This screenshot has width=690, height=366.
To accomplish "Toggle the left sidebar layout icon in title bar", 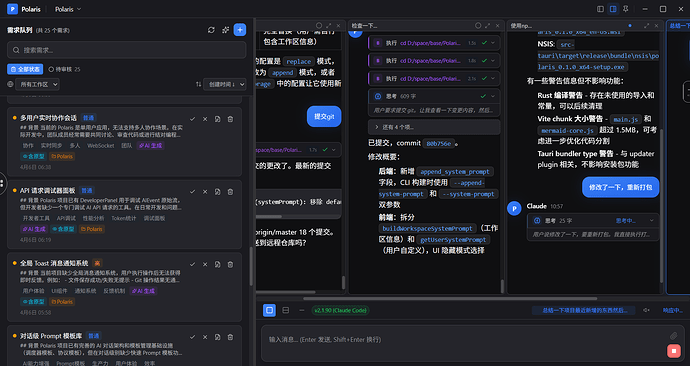I will (600, 9).
